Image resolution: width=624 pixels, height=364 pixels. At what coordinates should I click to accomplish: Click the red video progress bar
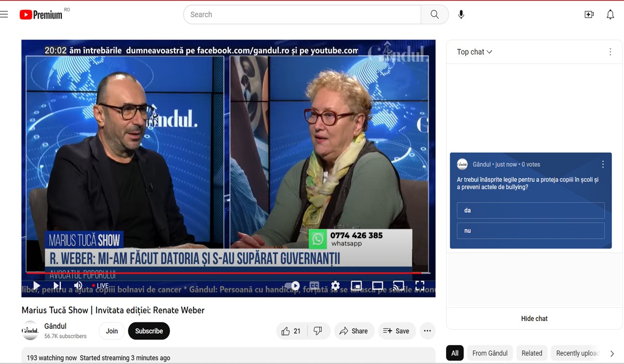228,272
